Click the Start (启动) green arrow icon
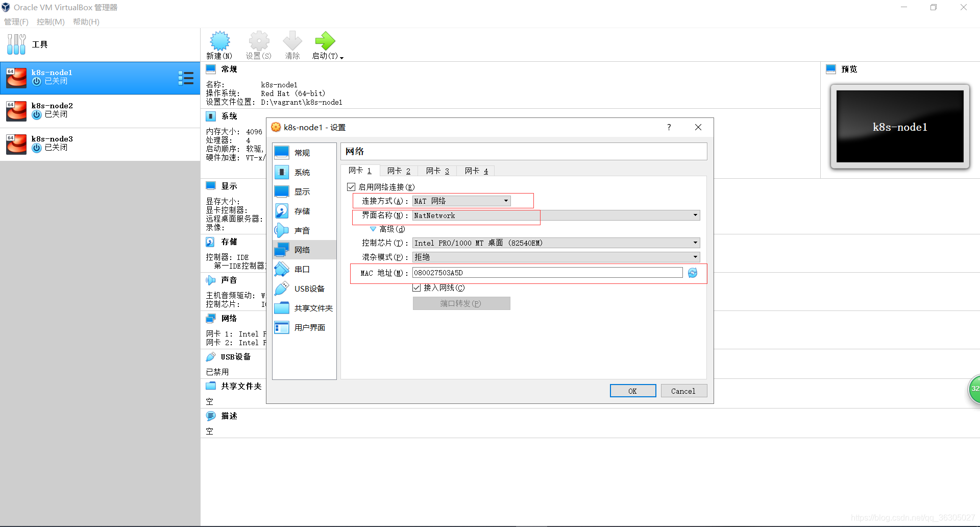Screen dimensions: 980x527 [325, 41]
